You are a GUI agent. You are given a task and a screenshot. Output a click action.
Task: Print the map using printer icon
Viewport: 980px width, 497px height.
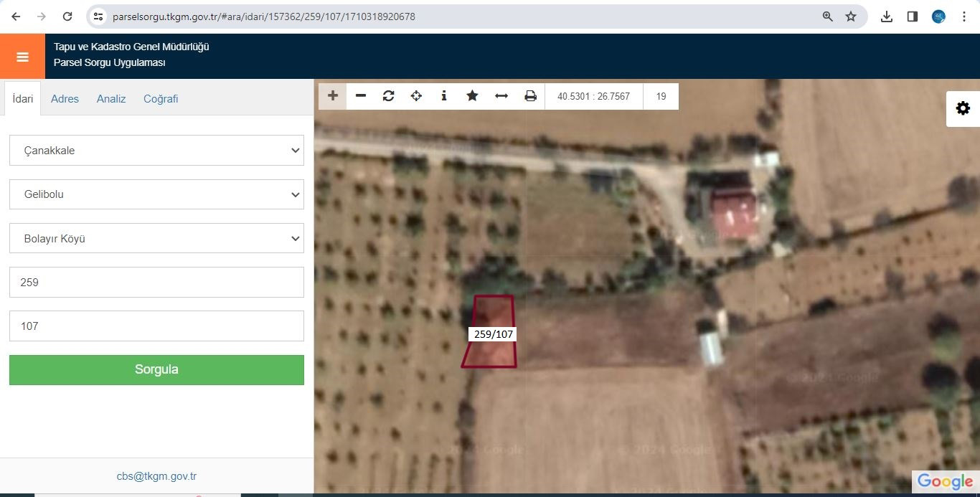[530, 96]
